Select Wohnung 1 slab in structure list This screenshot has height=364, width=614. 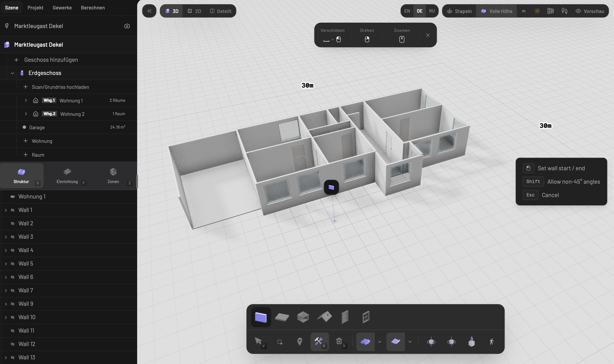(x=69, y=197)
